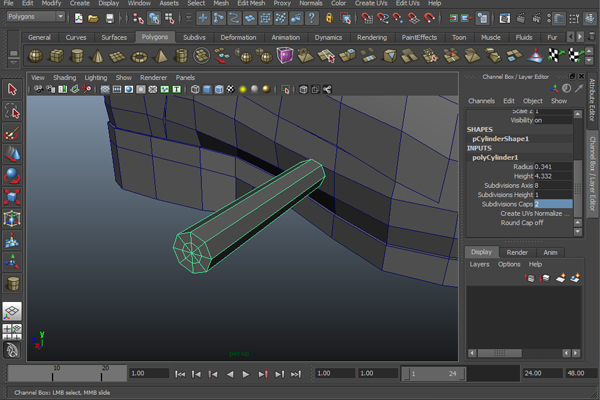Toggle use all lights yellow bulb
Screen dimensions: 600x400
click(243, 89)
